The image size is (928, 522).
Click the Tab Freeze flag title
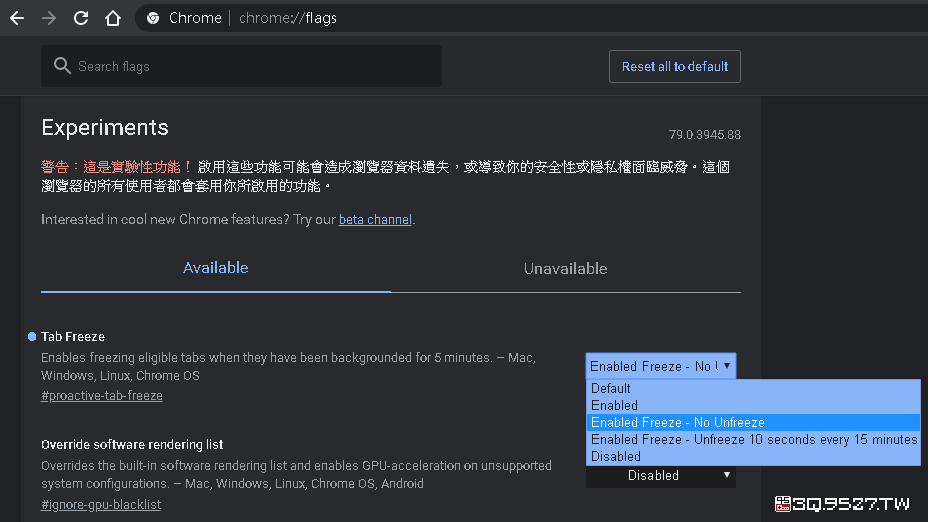click(73, 337)
